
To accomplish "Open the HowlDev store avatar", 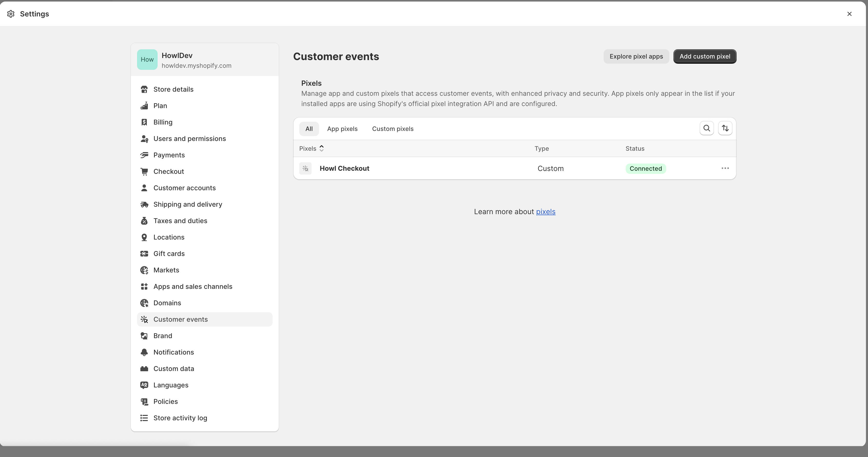I will (147, 60).
